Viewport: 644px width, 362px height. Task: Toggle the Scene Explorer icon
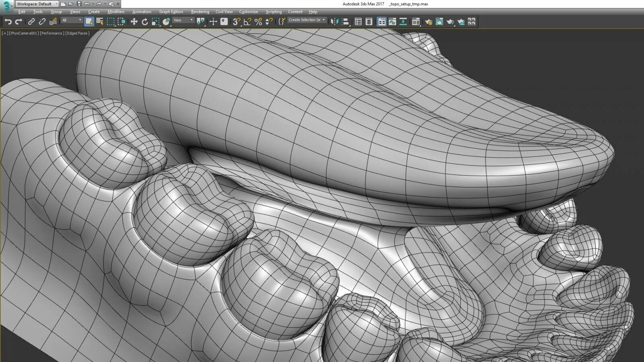[x=358, y=22]
